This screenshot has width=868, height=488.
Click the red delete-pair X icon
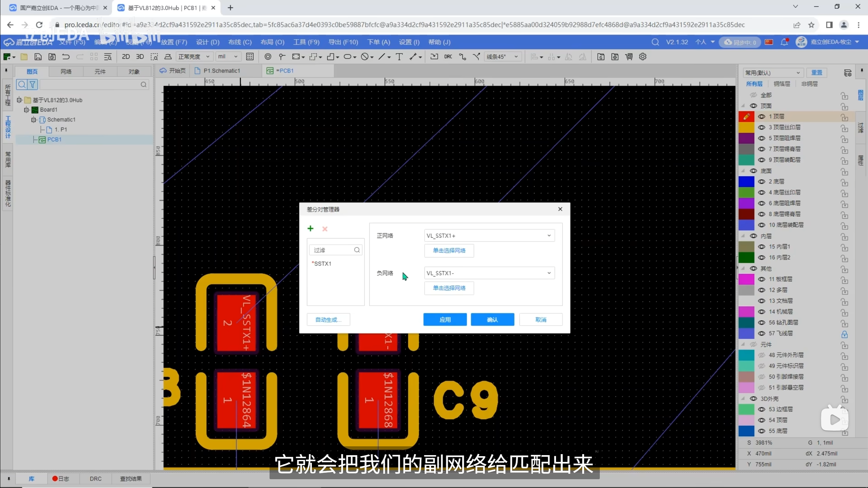coord(325,229)
